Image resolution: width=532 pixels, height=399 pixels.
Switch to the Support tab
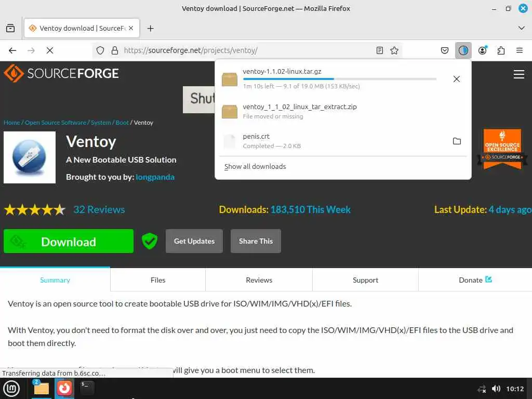tap(365, 280)
